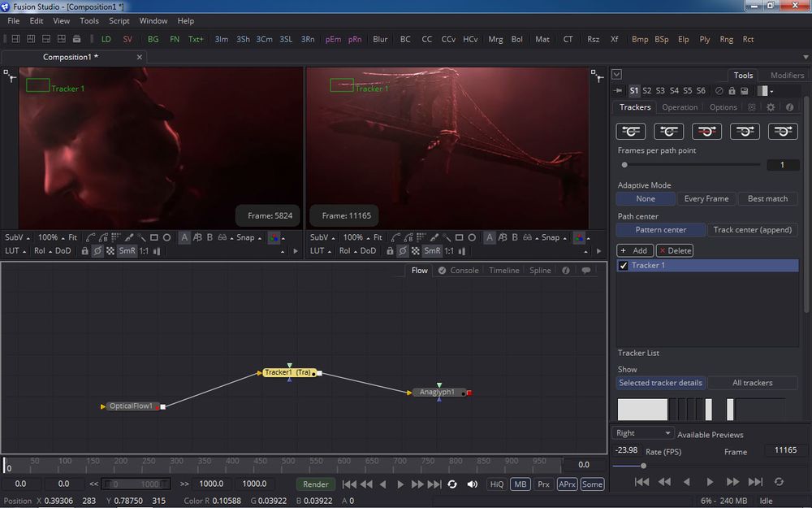This screenshot has width=812, height=508.
Task: Add a Text+ node using the Txt+ icon
Action: 196,38
